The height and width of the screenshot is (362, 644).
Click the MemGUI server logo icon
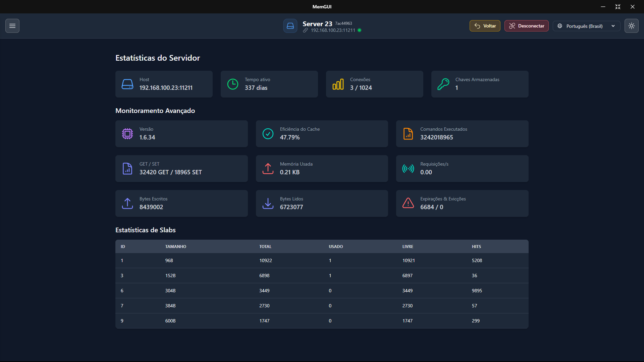click(x=290, y=26)
